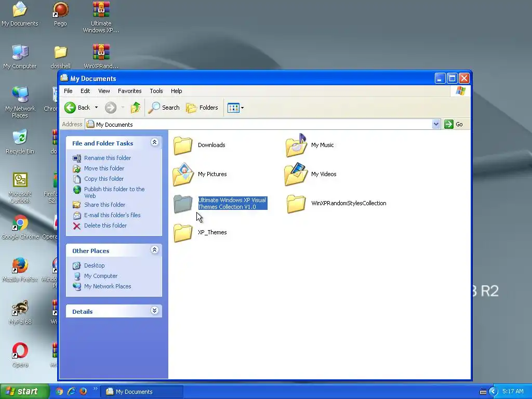
Task: Click the Windows flag logo in menu bar
Action: click(x=460, y=91)
